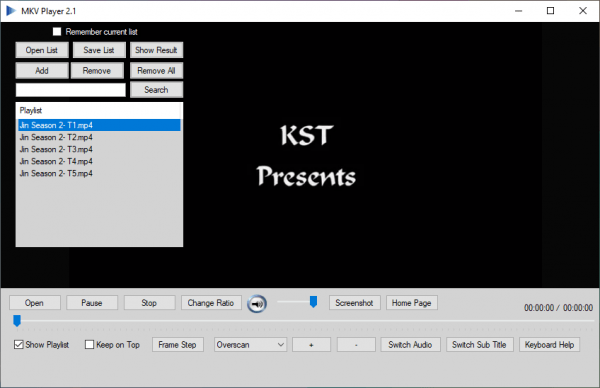The image size is (600, 388).
Task: Select Jin Season 2- T2.mp4 in playlist
Action: [x=99, y=137]
